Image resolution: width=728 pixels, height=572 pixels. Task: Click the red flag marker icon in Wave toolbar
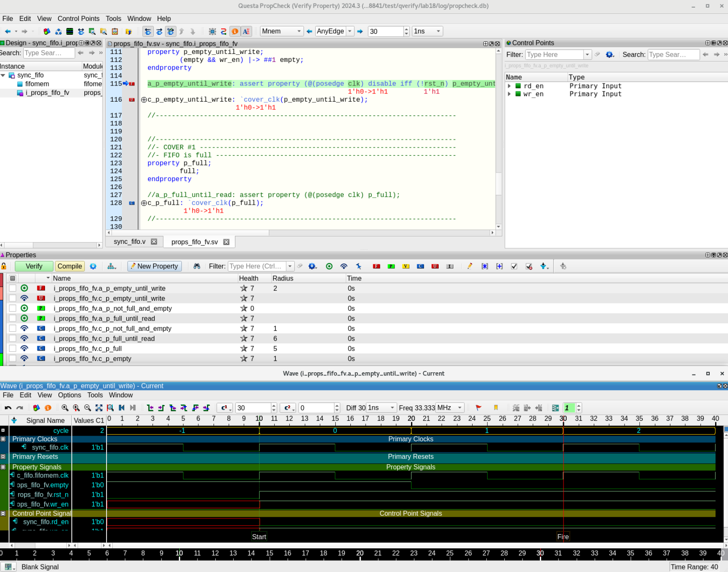(478, 408)
